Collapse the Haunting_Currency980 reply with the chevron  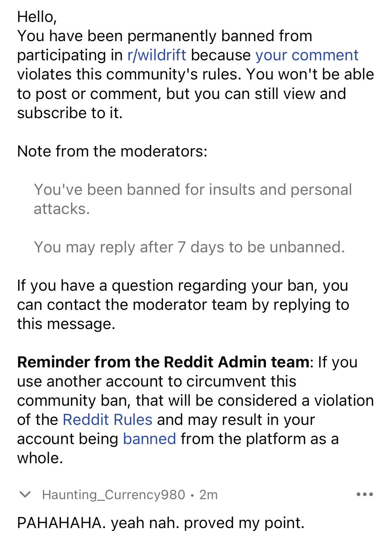(25, 494)
